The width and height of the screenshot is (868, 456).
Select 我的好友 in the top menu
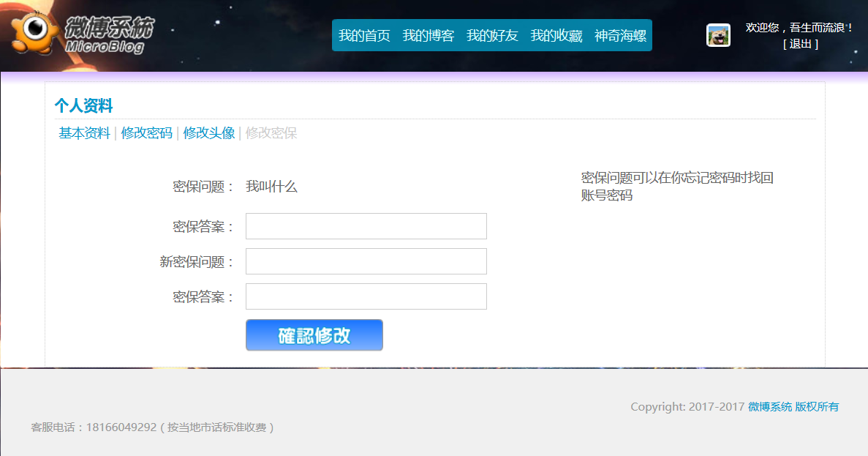coord(492,35)
